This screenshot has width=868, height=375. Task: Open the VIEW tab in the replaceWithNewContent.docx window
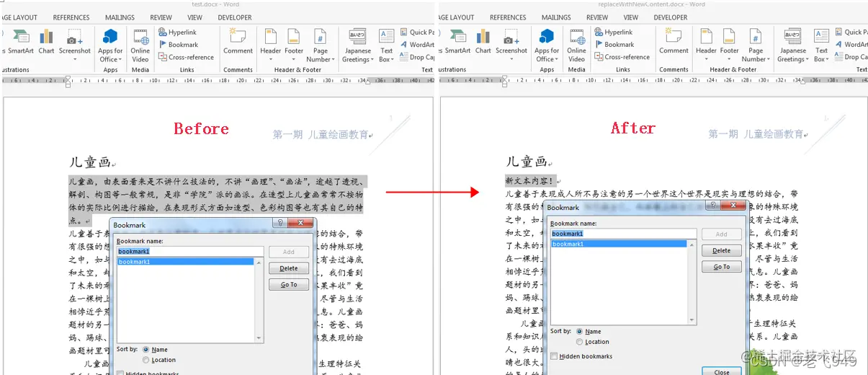coord(631,17)
